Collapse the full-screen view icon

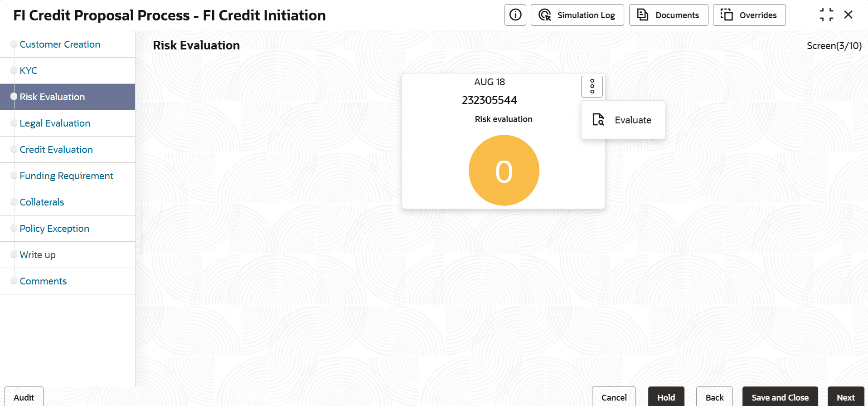click(x=826, y=15)
